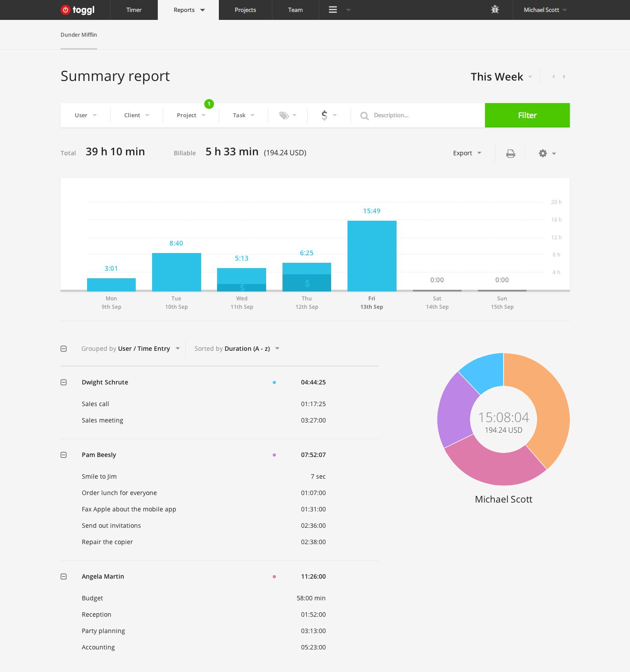Open the hamburger menu icon
The height and width of the screenshot is (672, 630).
tap(333, 10)
